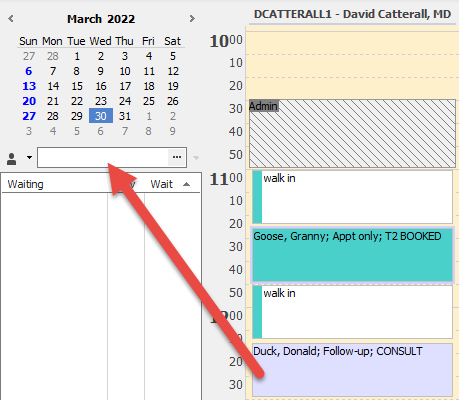This screenshot has height=400, width=459.
Task: Go to next month in calendar
Action: point(192,18)
